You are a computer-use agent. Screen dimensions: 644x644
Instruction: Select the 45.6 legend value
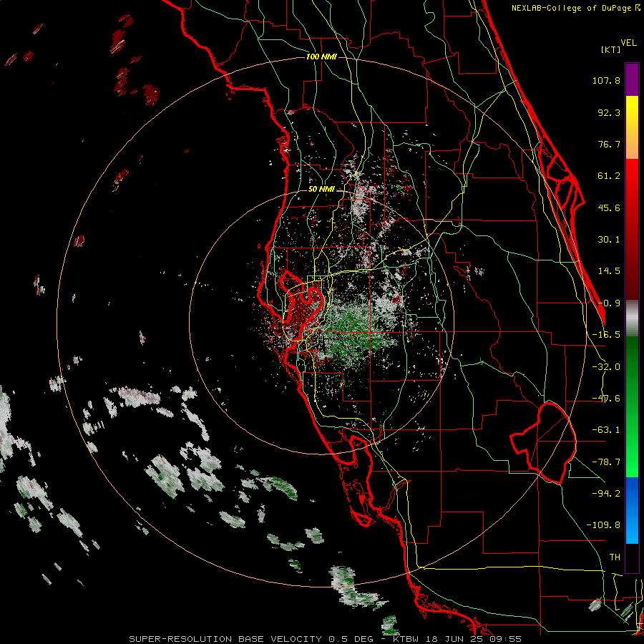pos(609,208)
